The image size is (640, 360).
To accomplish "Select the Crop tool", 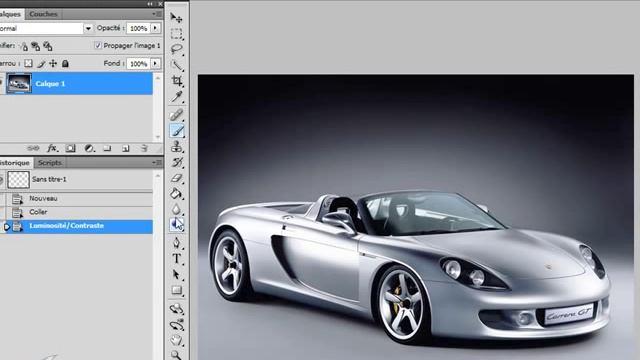I will (176, 81).
